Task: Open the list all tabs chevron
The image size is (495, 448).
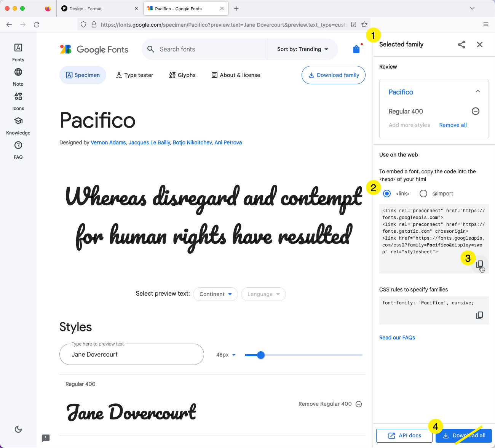Action: pyautogui.click(x=472, y=8)
